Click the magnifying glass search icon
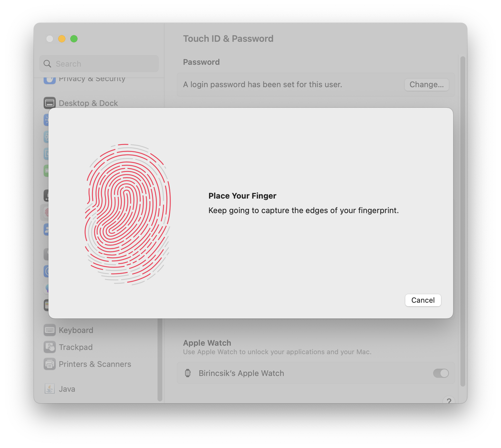This screenshot has width=501, height=448. pos(47,64)
